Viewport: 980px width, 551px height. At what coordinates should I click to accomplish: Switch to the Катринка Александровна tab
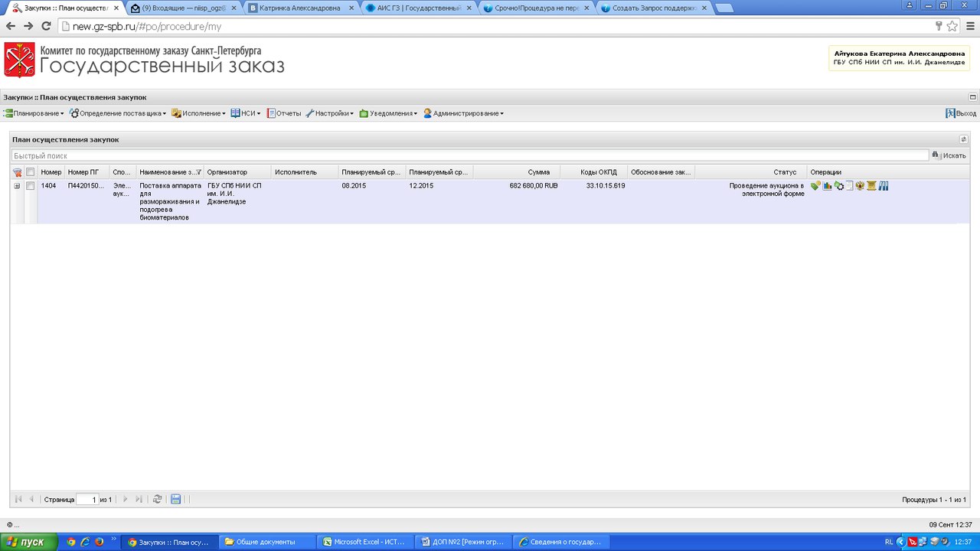[300, 8]
